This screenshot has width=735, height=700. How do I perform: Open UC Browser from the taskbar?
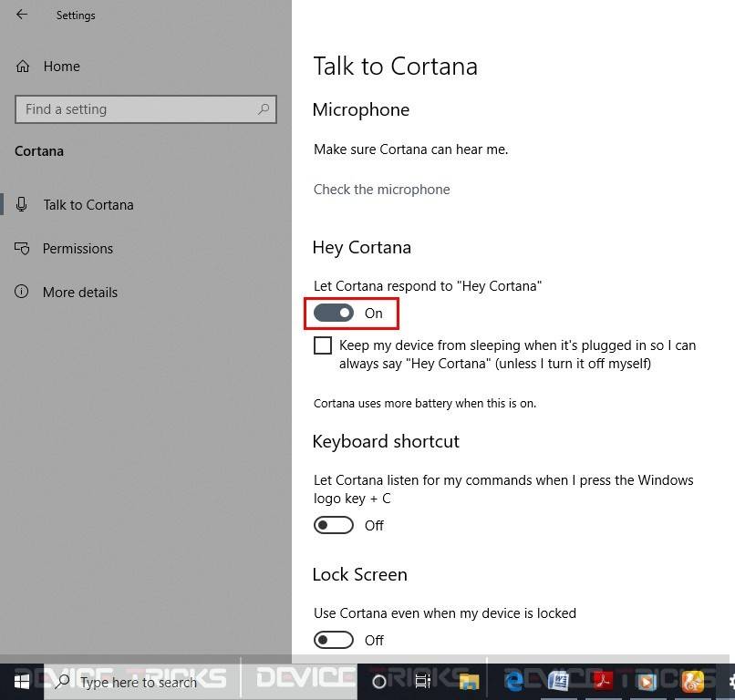692,681
